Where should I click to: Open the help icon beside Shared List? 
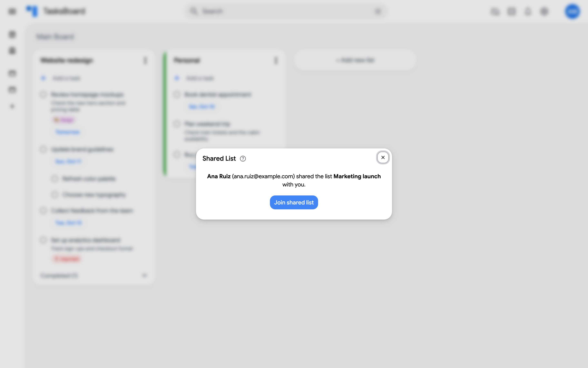click(x=243, y=159)
